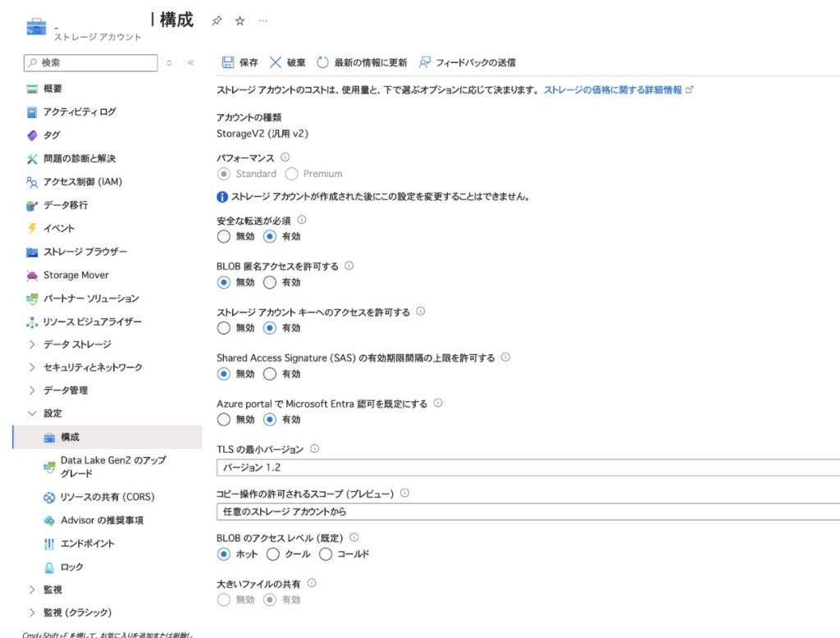This screenshot has height=638, width=840.
Task: Open アクセス制御 (IAM) in the sidebar
Action: click(82, 182)
